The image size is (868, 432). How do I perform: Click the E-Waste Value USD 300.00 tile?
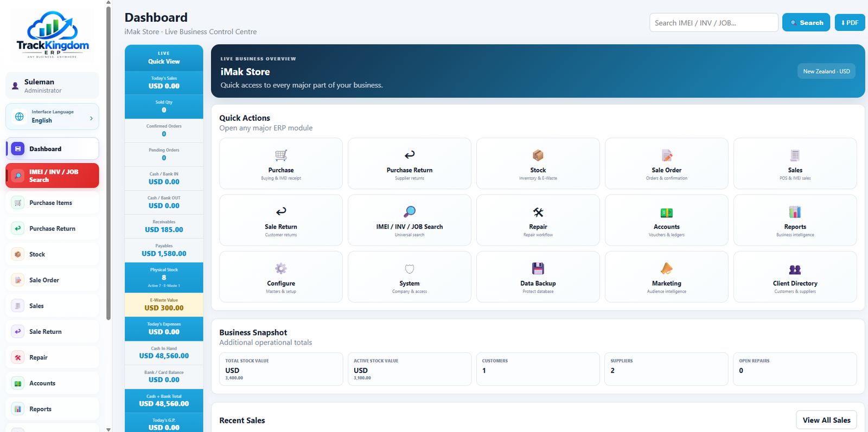[164, 305]
